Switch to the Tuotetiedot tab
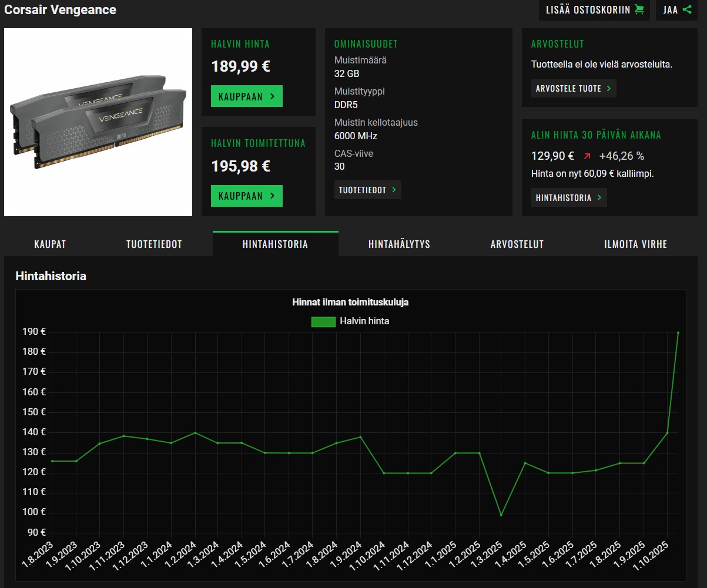Viewport: 707px width, 588px height. pyautogui.click(x=154, y=244)
